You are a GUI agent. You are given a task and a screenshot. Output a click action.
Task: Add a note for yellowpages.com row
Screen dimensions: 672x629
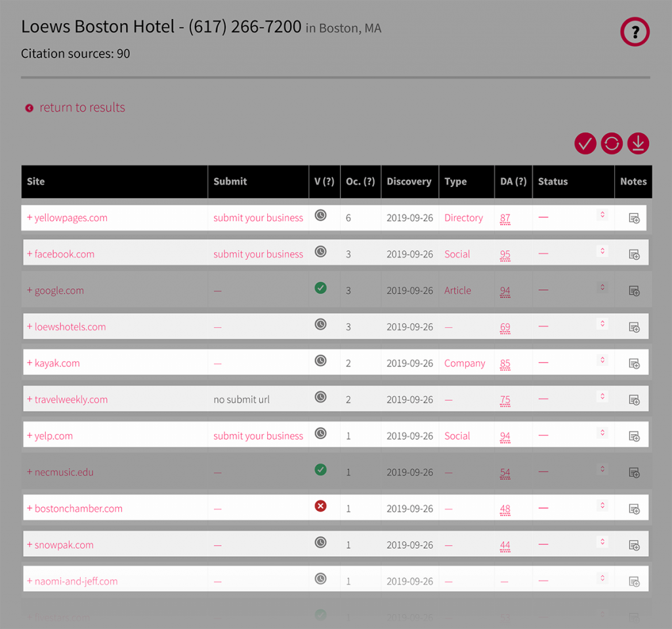(634, 218)
